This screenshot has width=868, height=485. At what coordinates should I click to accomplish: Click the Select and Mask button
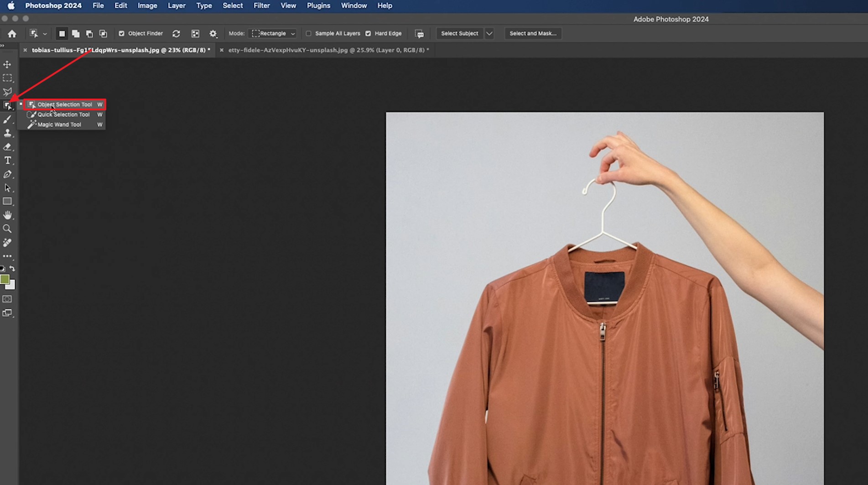point(533,33)
